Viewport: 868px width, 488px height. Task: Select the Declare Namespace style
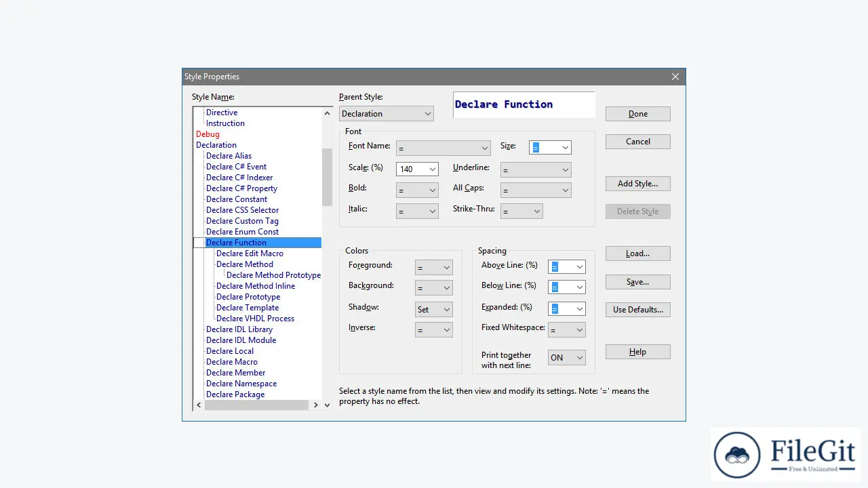(241, 384)
